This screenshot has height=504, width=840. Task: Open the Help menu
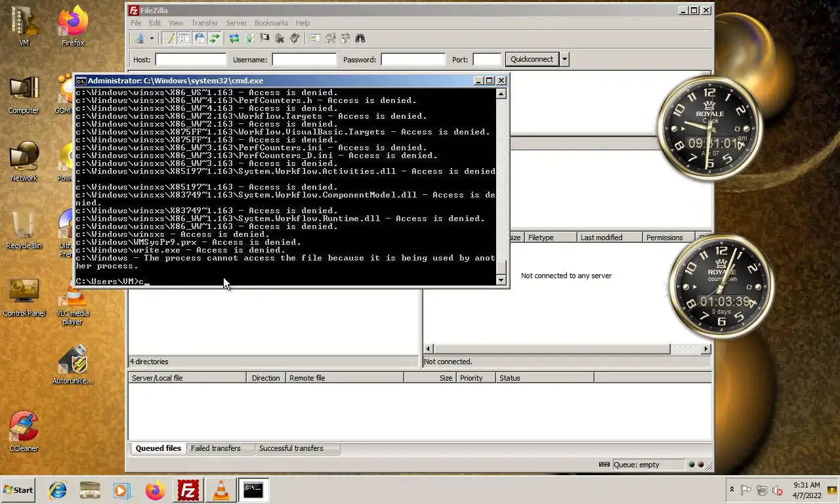pyautogui.click(x=303, y=23)
